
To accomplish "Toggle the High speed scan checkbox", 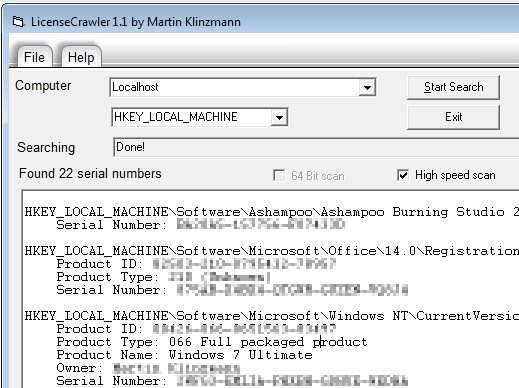I will coord(403,175).
